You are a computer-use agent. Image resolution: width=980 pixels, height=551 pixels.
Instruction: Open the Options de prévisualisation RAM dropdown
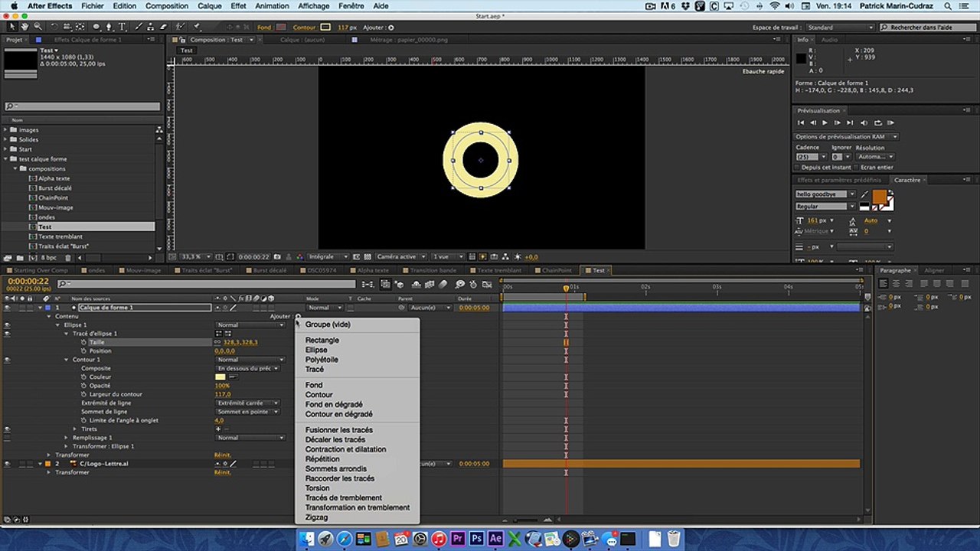pos(846,137)
